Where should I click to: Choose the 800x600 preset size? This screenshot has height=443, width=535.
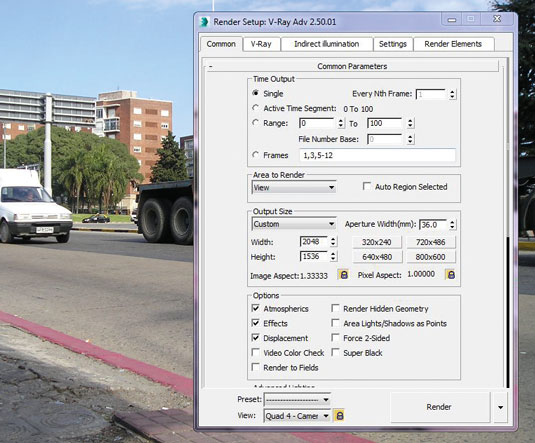pyautogui.click(x=431, y=257)
